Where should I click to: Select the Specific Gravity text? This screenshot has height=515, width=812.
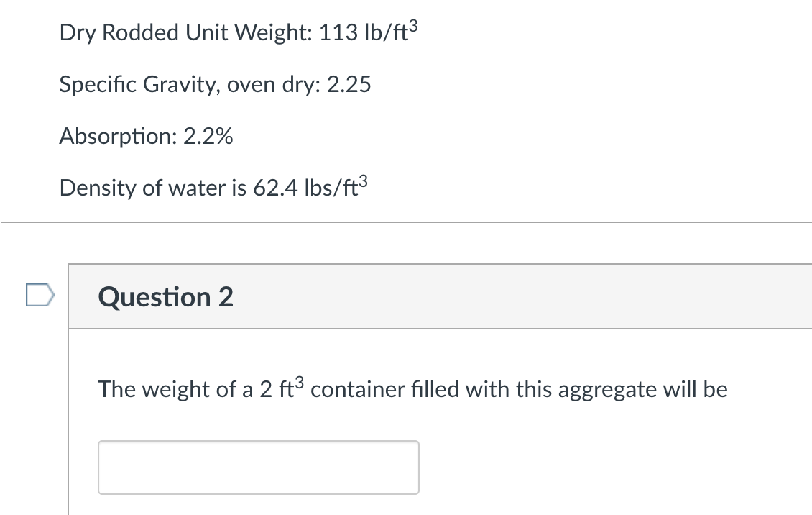pos(216,84)
